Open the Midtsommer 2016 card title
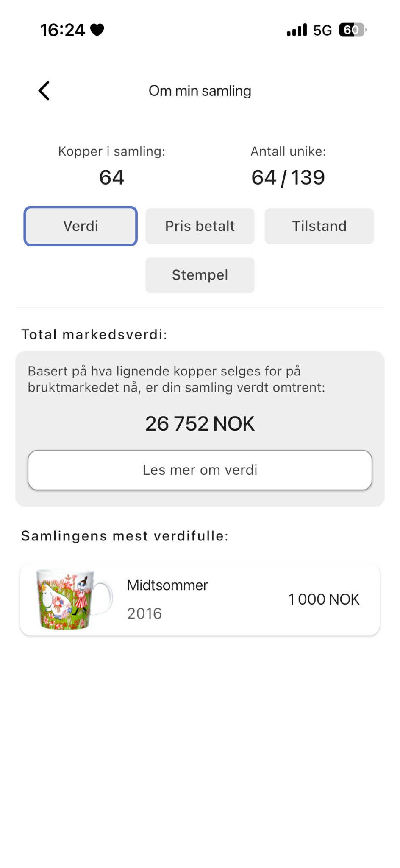The height and width of the screenshot is (868, 400). 167,585
